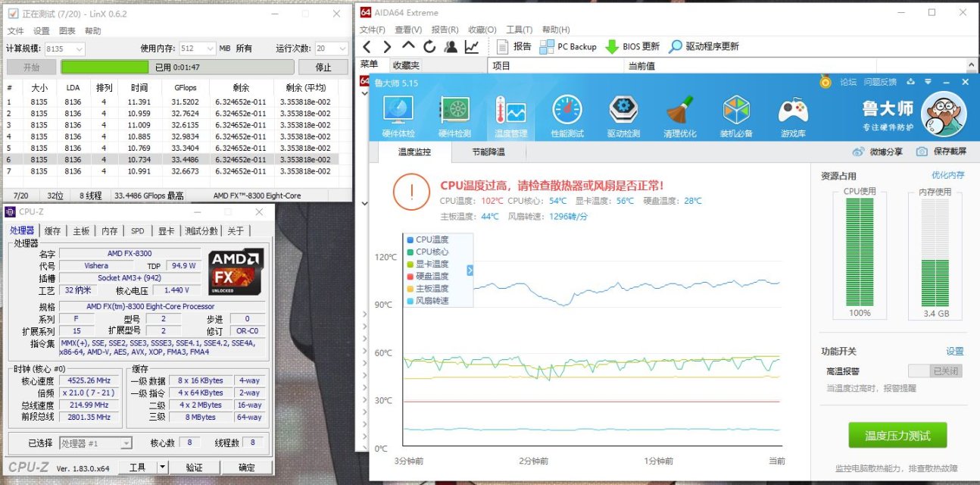Screen dimensions: 980x485
Task: Click AIDA64 up arrow toolbar icon
Action: tap(408, 46)
